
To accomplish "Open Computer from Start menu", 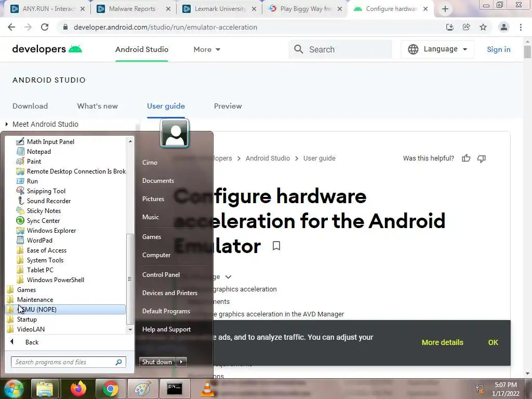I will coord(156,255).
